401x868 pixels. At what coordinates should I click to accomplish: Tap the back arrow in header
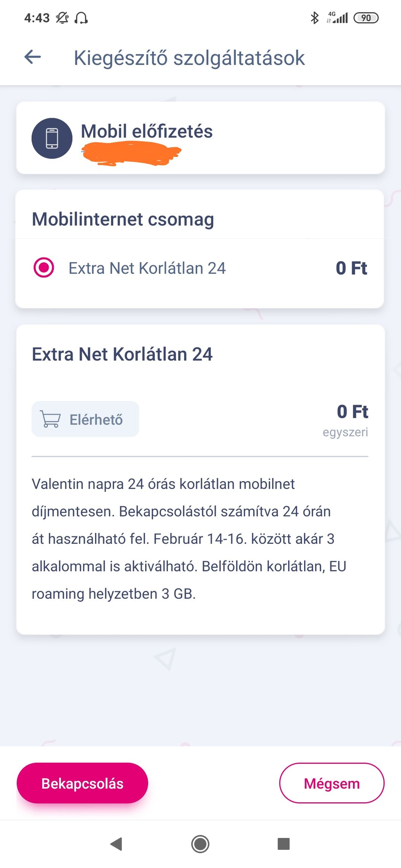[33, 57]
